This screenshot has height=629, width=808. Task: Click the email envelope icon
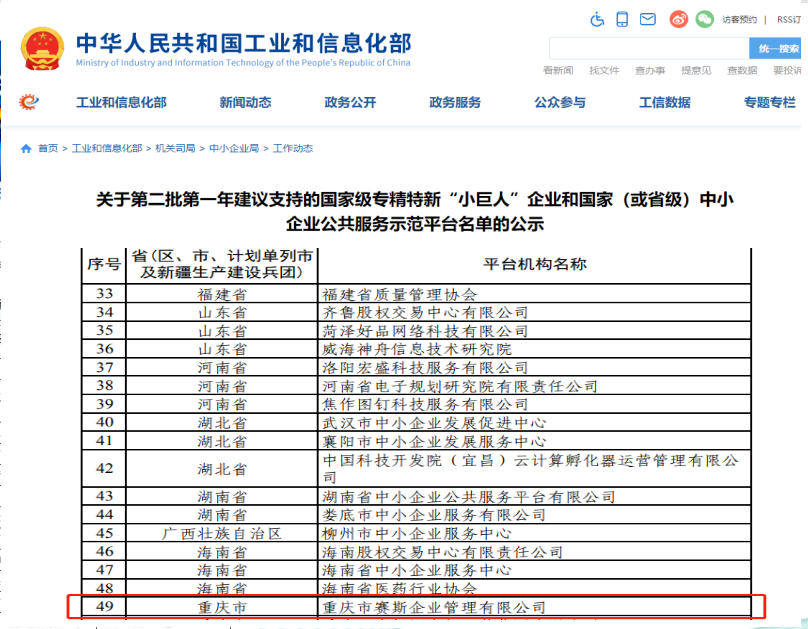648,19
